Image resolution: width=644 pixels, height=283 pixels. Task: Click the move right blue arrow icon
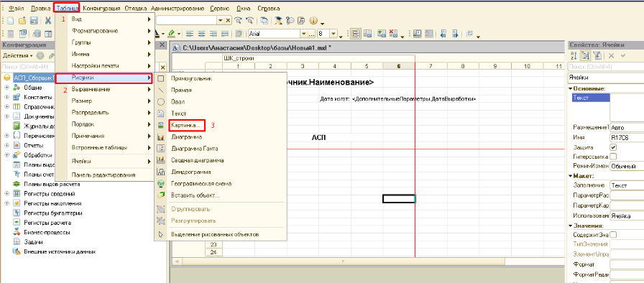[x=455, y=34]
